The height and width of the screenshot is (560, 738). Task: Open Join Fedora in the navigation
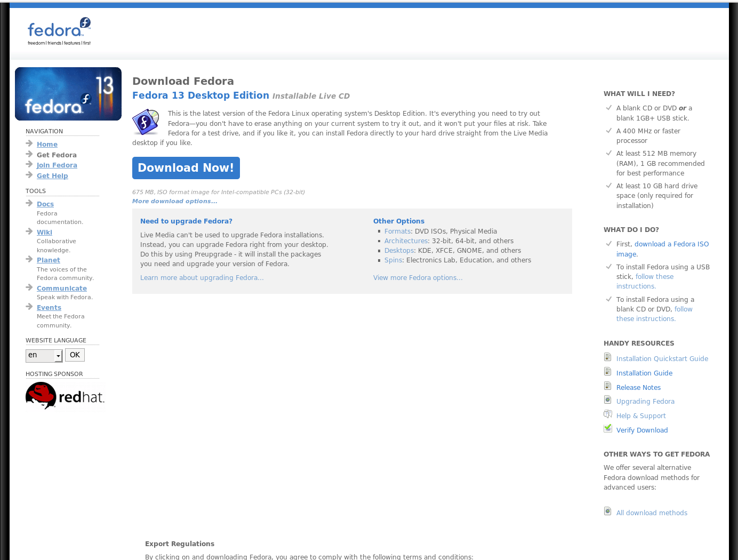[x=57, y=165]
